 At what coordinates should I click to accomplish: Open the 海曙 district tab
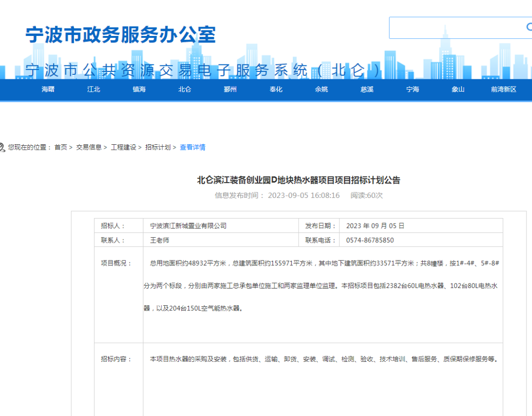coord(48,89)
